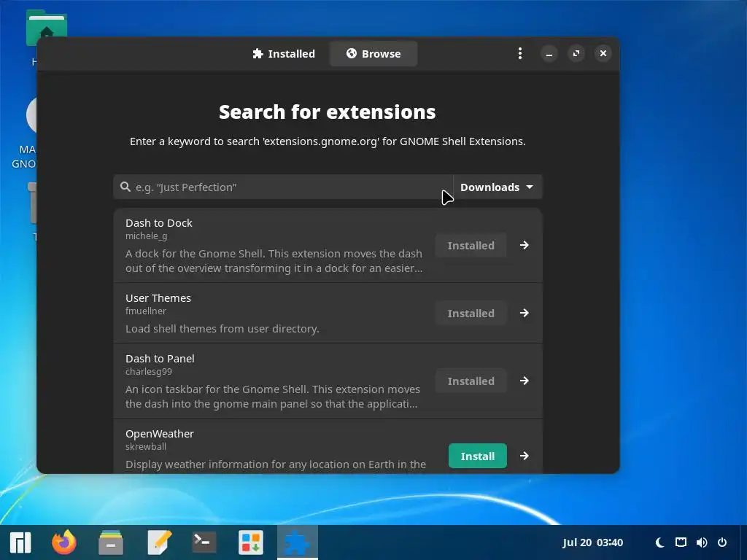Open the Downloads sort dropdown
747x560 pixels.
[498, 187]
